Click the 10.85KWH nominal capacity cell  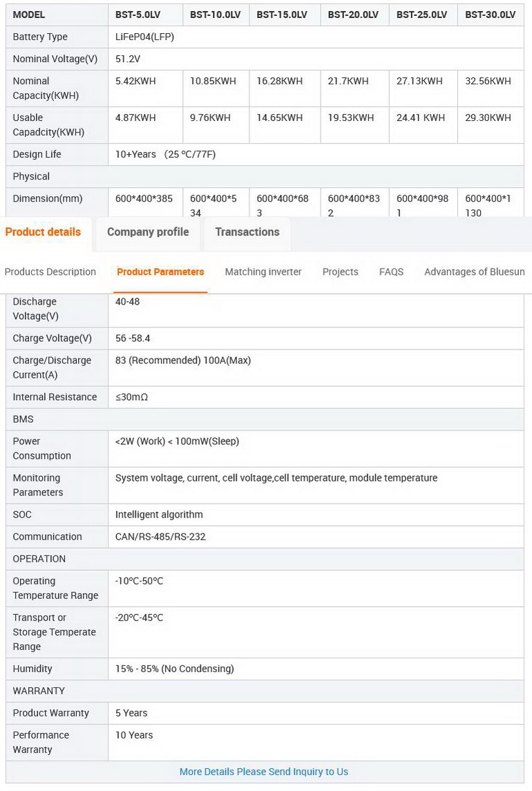coord(213,81)
